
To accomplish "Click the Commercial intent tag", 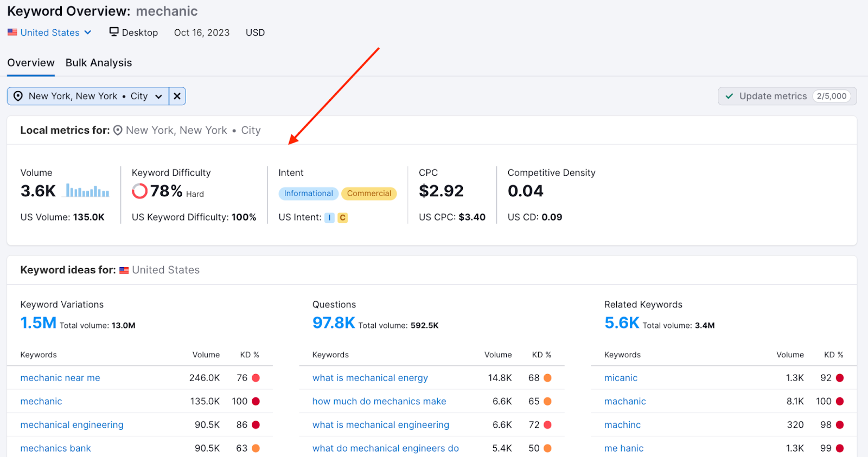I will click(x=369, y=194).
